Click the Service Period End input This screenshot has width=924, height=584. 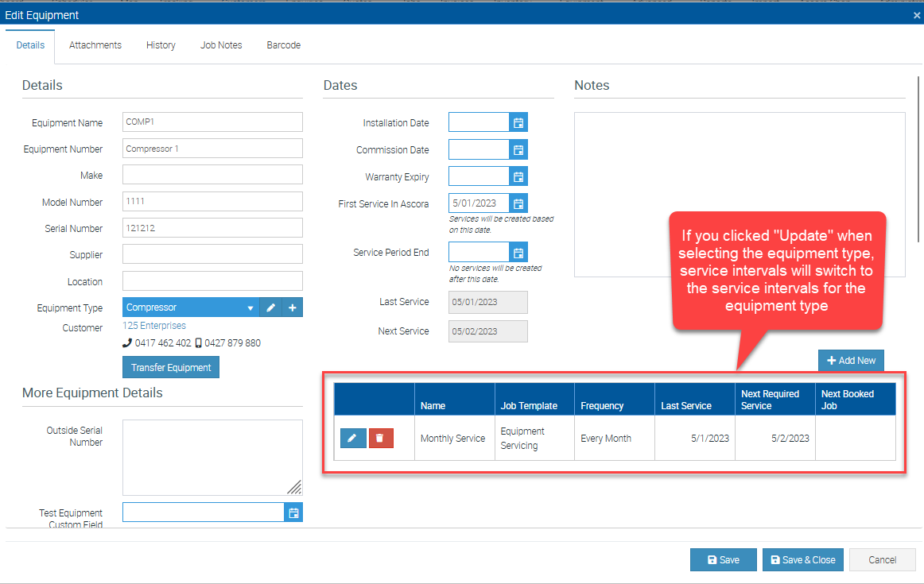[x=479, y=253]
